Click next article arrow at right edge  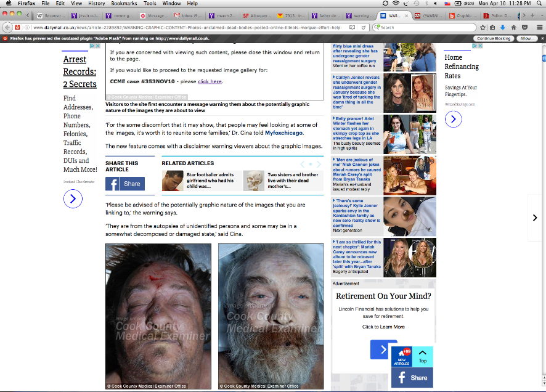point(535,218)
